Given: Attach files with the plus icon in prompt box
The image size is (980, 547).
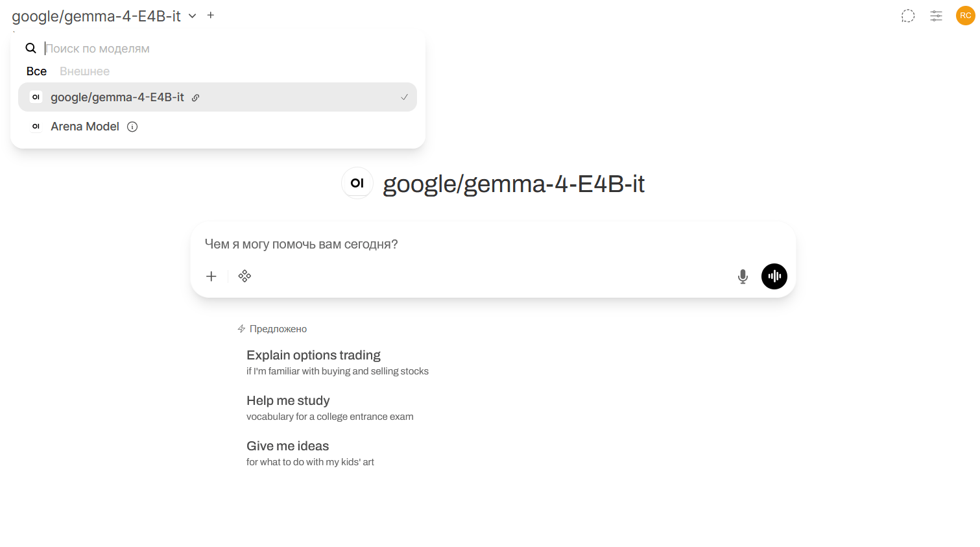Looking at the screenshot, I should (x=211, y=276).
